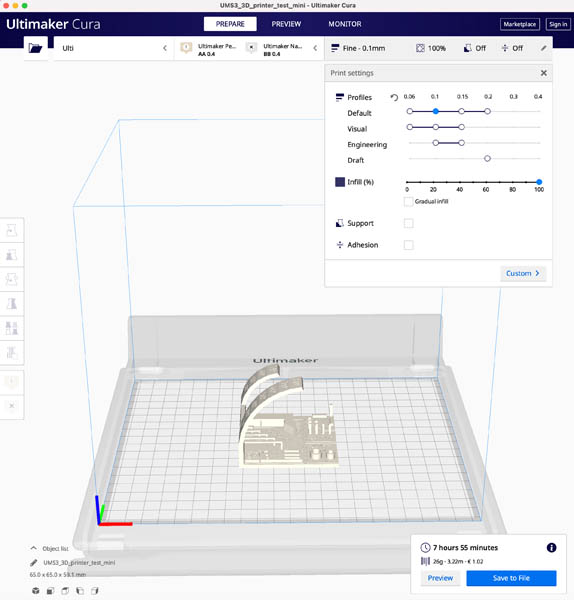Screen dimensions: 574x600
Task: Expand the material configuration chevron
Action: coord(315,48)
